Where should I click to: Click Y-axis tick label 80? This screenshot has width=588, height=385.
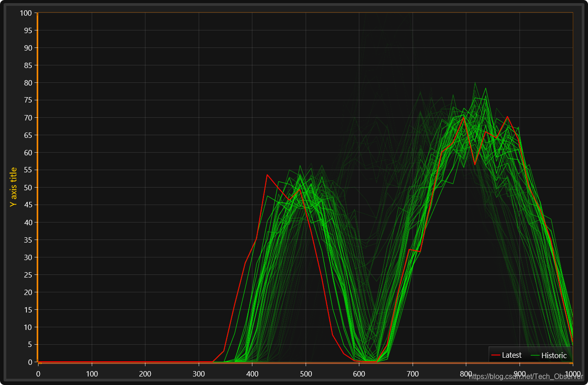[28, 82]
